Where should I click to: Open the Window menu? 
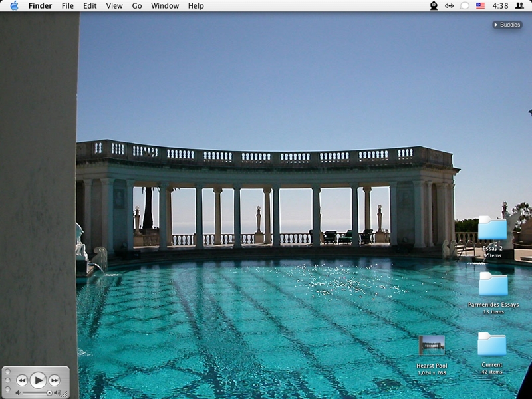tap(165, 6)
